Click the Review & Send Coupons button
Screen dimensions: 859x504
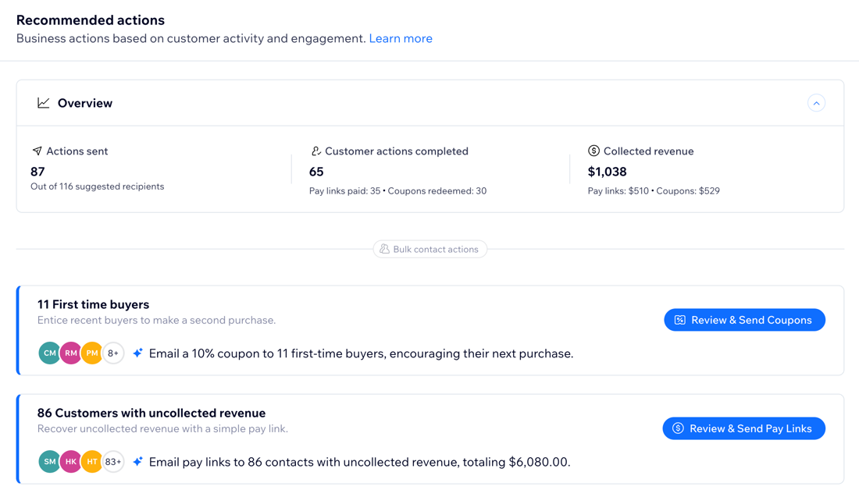[744, 320]
